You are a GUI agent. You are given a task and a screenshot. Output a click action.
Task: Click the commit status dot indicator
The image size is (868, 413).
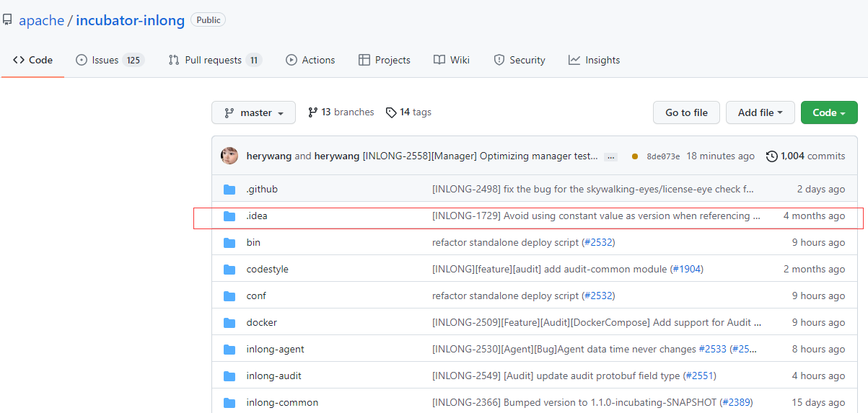tap(635, 156)
